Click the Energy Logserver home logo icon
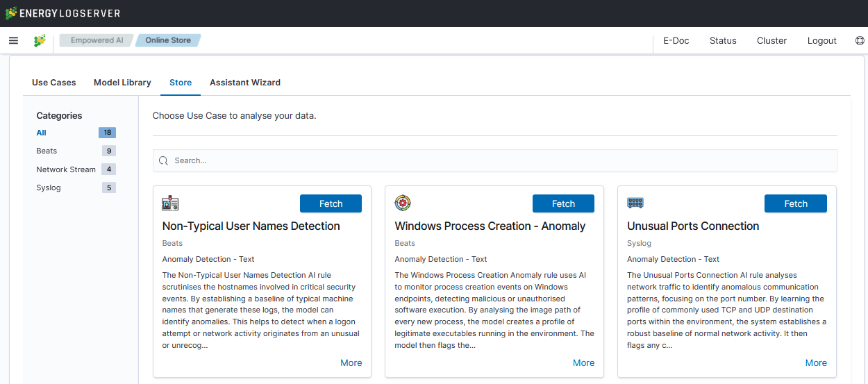The height and width of the screenshot is (384, 868). [x=40, y=40]
